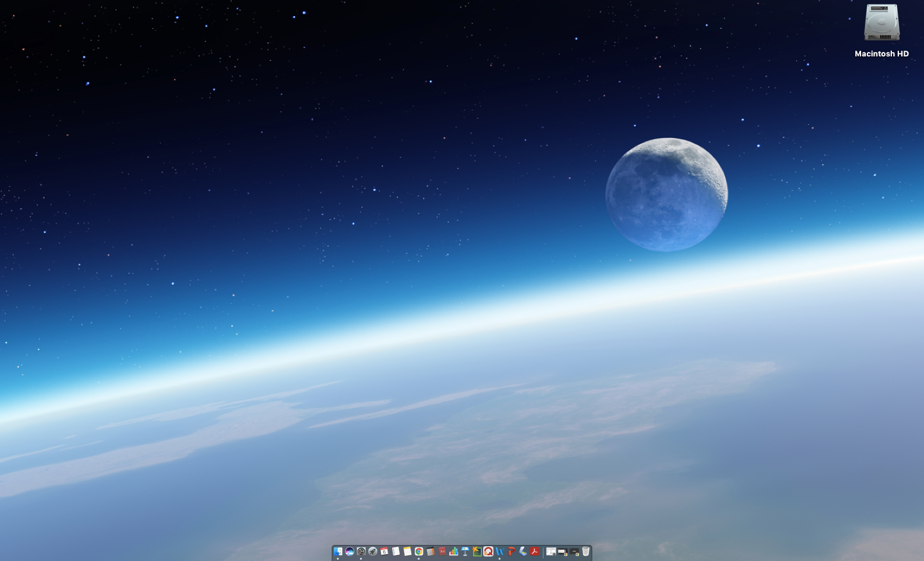Image resolution: width=924 pixels, height=561 pixels.
Task: Open Reminders from the Dock
Action: pyautogui.click(x=396, y=551)
